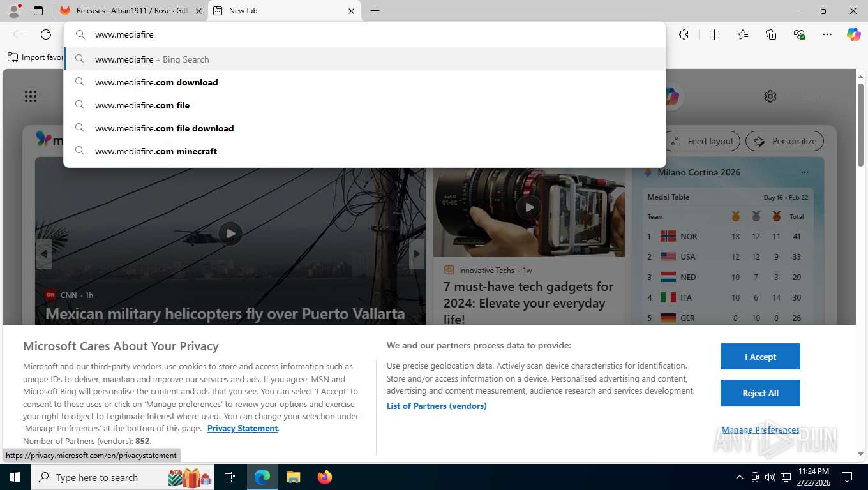Open Milano Cortina 2026 card options menu
The width and height of the screenshot is (868, 490).
point(805,172)
